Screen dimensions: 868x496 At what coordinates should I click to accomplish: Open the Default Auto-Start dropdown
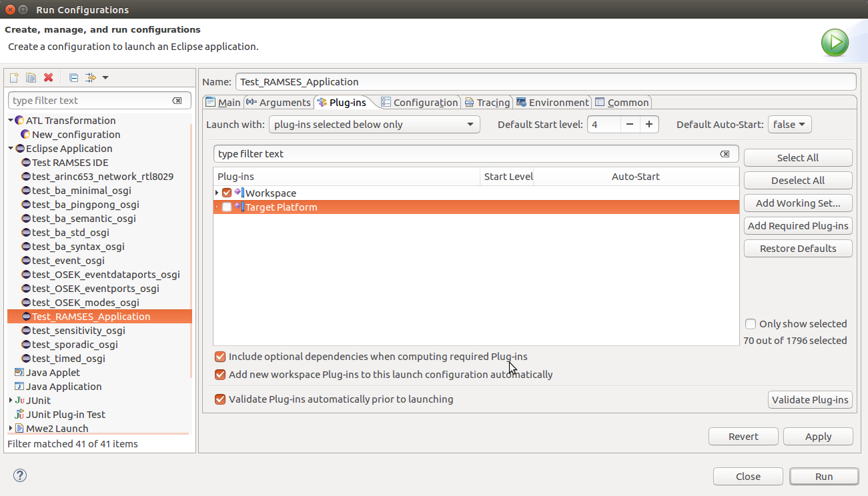coord(790,125)
